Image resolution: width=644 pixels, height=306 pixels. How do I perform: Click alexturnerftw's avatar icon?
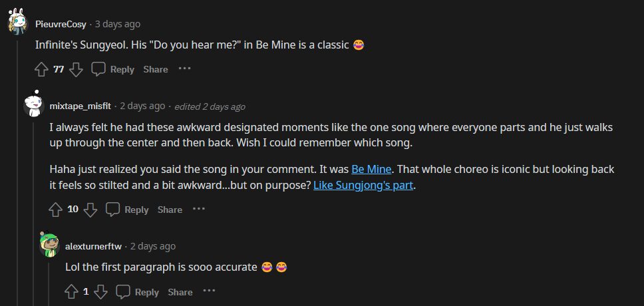pos(49,245)
